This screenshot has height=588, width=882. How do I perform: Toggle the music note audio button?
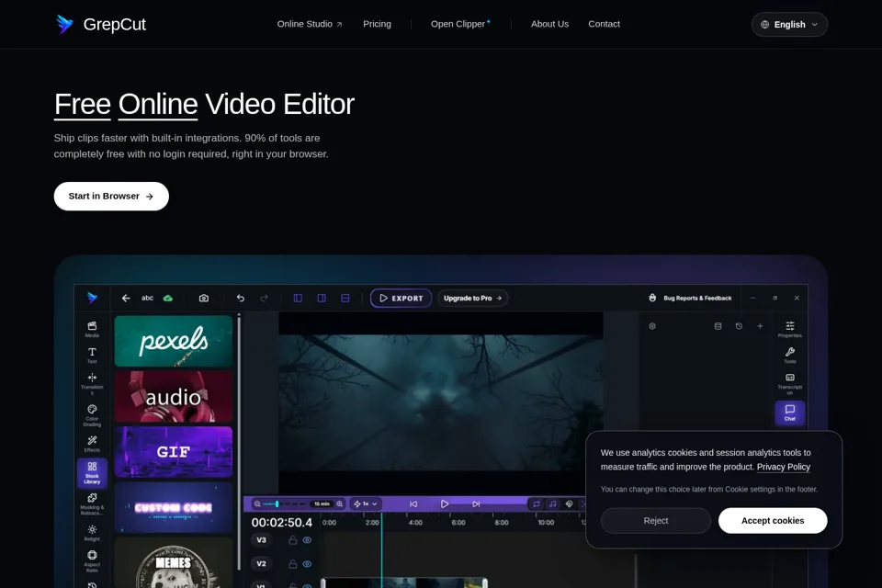click(552, 504)
